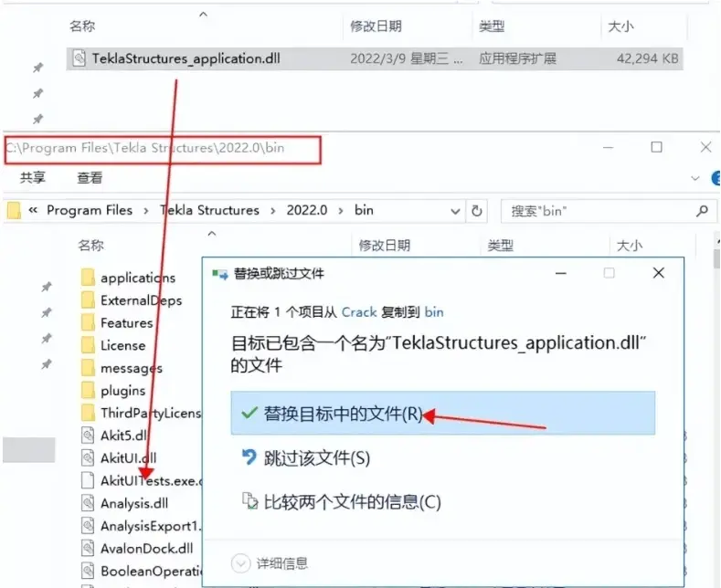
Task: Open the 共享 ribbon tab
Action: point(33,177)
